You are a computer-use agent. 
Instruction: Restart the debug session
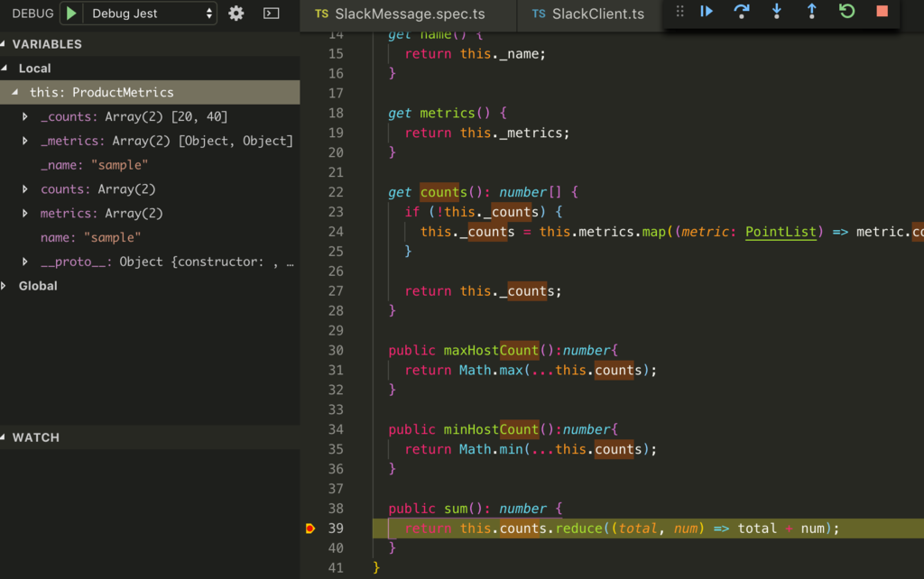846,11
